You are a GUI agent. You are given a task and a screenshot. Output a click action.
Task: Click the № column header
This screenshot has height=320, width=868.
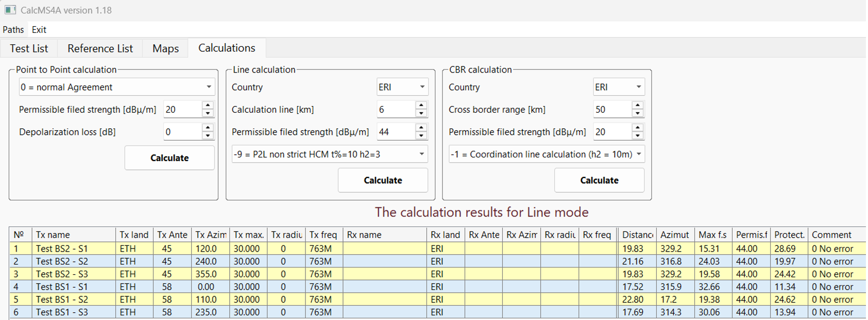[x=21, y=235]
